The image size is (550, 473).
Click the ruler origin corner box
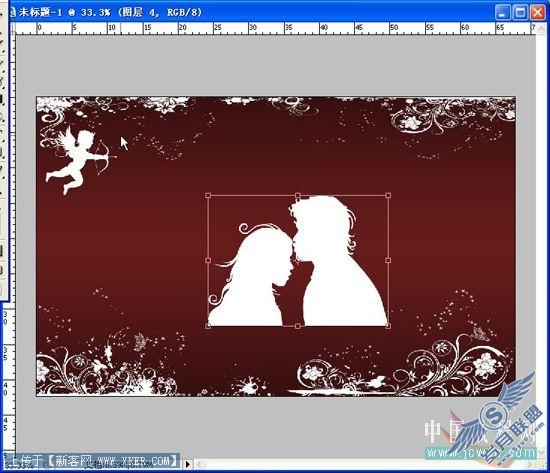(13, 28)
